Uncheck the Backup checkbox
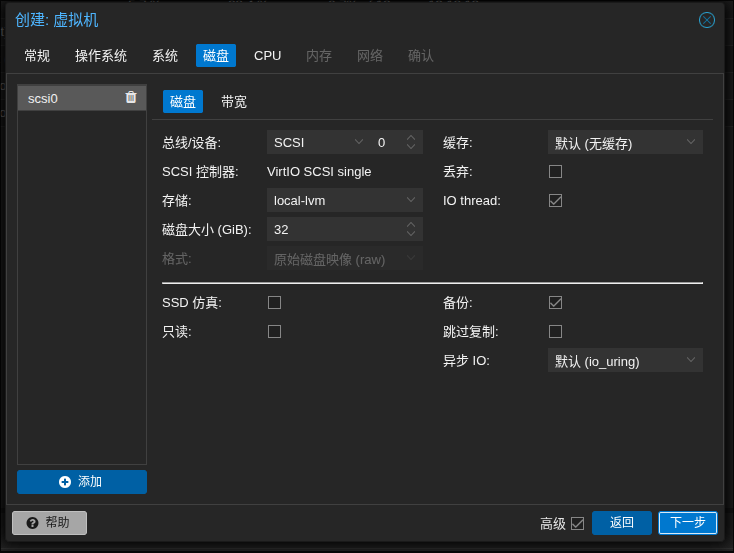The width and height of the screenshot is (734, 553). [x=555, y=302]
